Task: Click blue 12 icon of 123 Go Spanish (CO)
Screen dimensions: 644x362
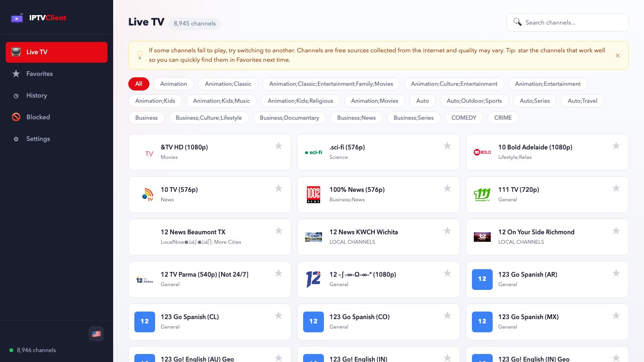Action: click(x=314, y=322)
